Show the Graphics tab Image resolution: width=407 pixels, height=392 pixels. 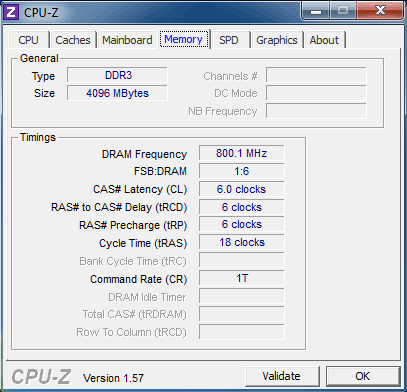(x=277, y=40)
